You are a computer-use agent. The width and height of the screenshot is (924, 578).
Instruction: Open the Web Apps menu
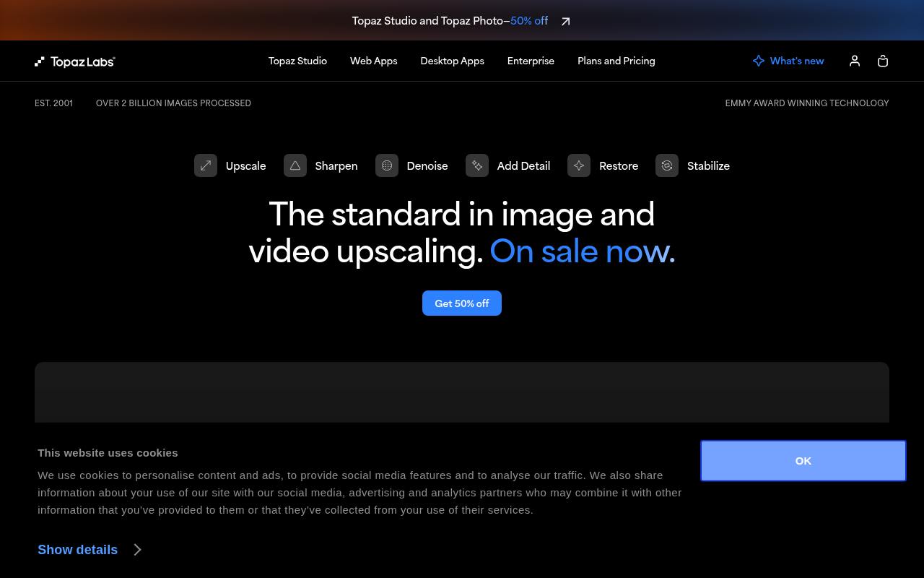[374, 61]
